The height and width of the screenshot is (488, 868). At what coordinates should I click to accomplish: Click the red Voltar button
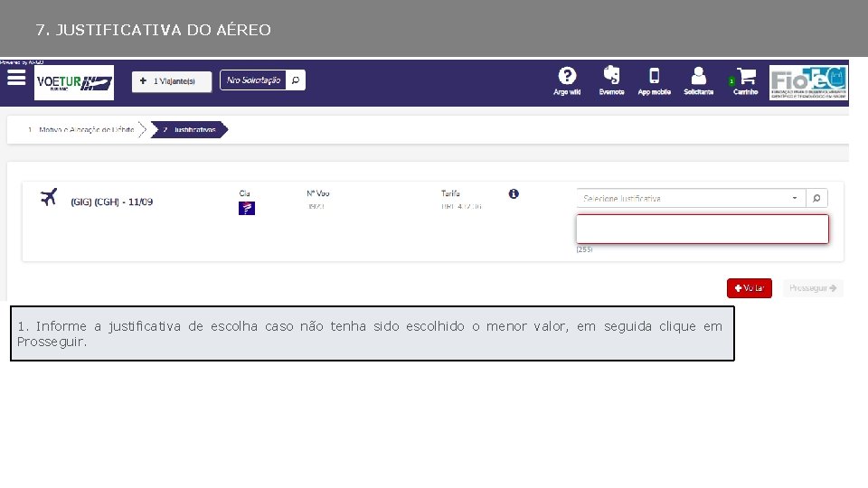tap(750, 288)
